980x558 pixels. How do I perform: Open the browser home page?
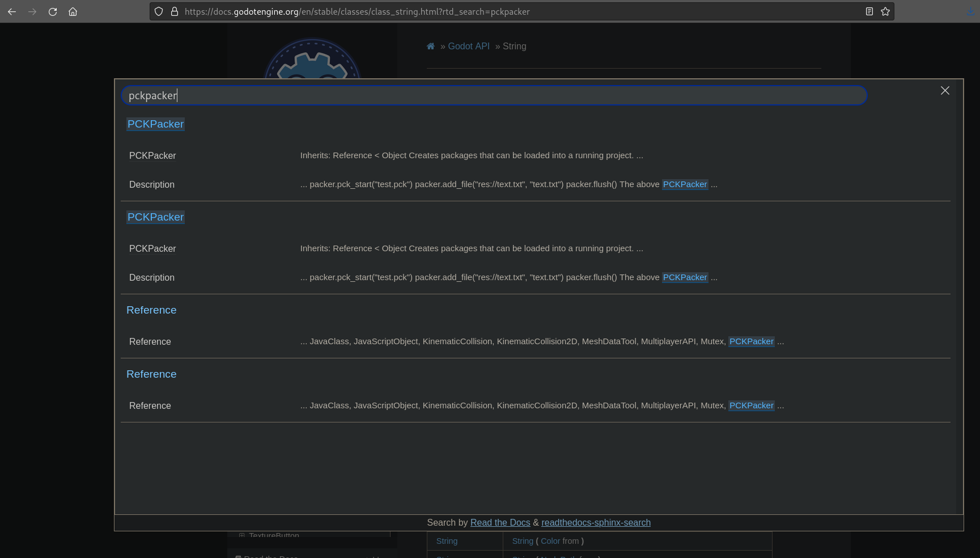(73, 11)
